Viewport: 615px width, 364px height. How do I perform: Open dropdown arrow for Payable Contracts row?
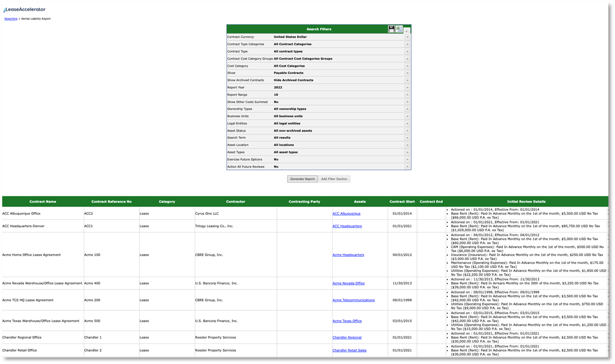click(407, 73)
